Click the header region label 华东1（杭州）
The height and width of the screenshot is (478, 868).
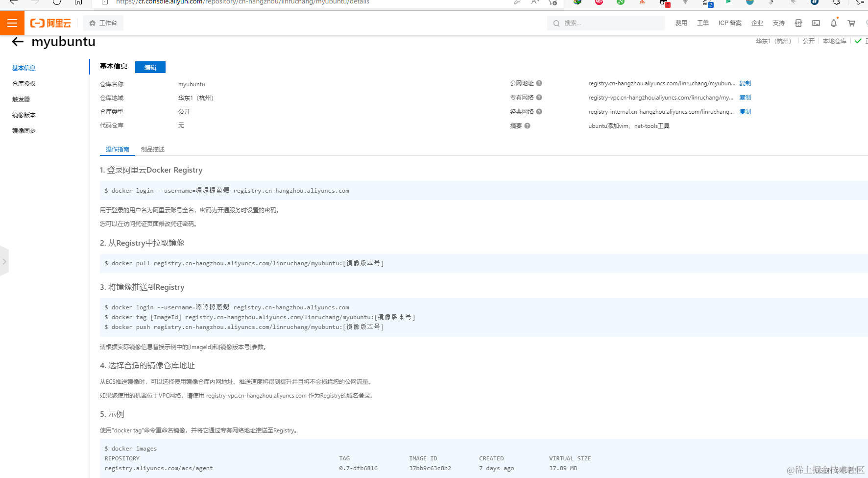[773, 41]
